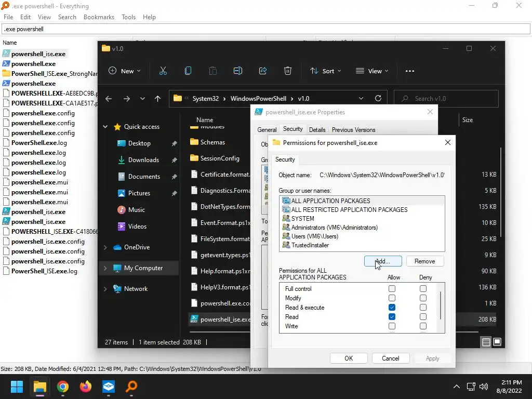532x399 pixels.
Task: Open the New dropdown in Explorer
Action: [124, 71]
